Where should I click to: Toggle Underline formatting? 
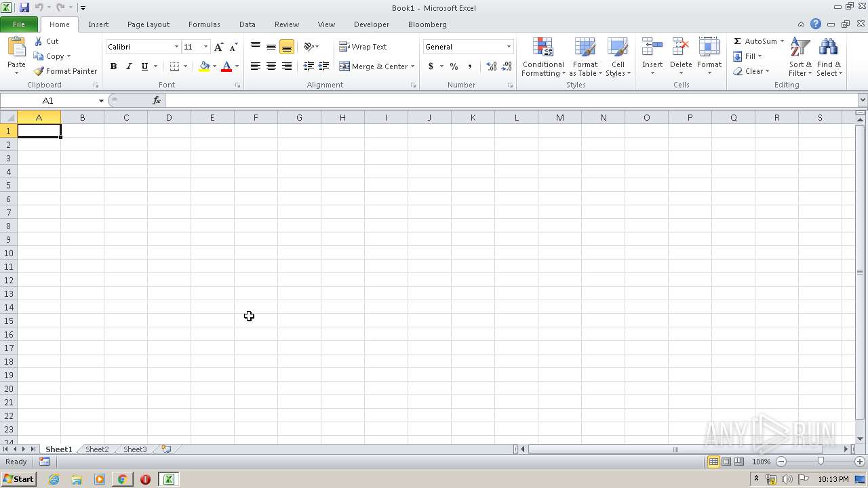click(x=144, y=66)
